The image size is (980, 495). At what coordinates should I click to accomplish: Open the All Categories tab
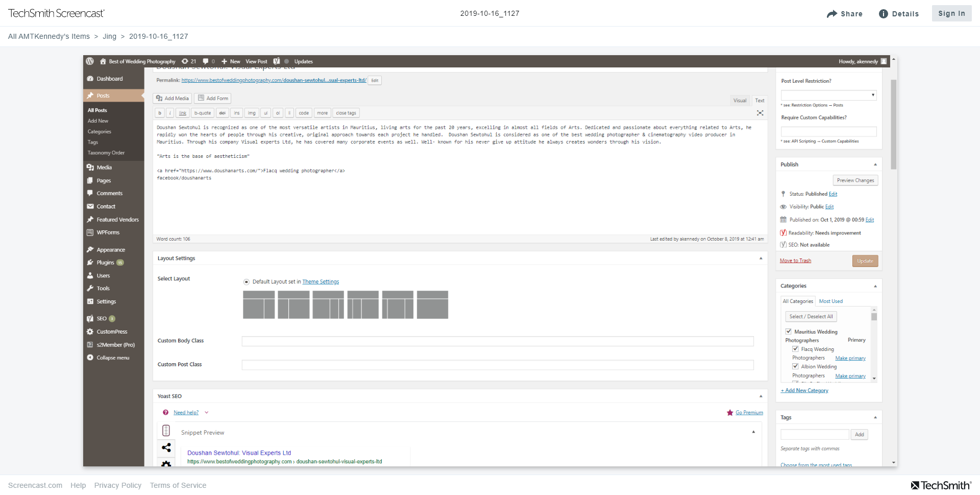pyautogui.click(x=798, y=301)
